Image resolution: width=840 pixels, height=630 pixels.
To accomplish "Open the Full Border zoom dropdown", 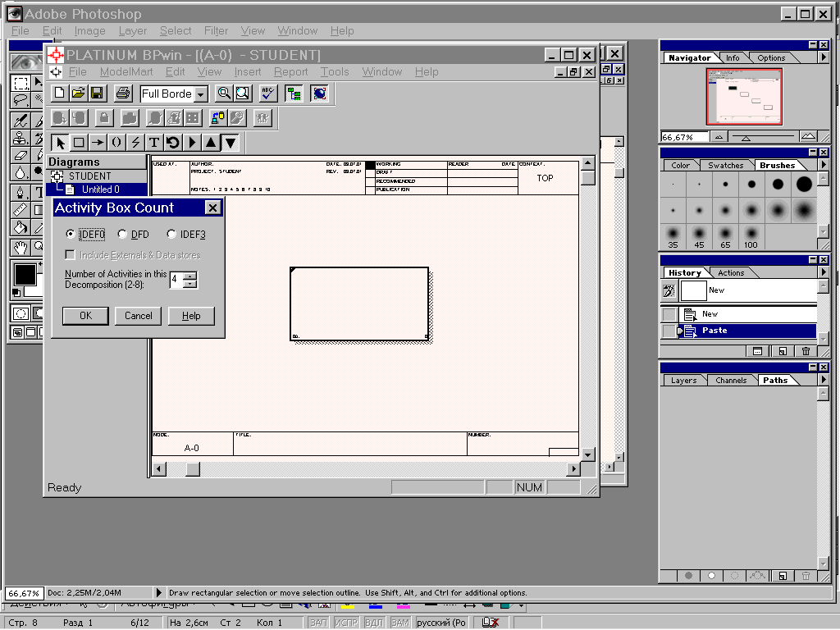I will [201, 94].
